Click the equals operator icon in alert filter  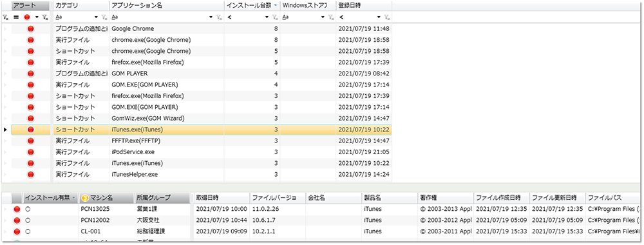tap(16, 17)
